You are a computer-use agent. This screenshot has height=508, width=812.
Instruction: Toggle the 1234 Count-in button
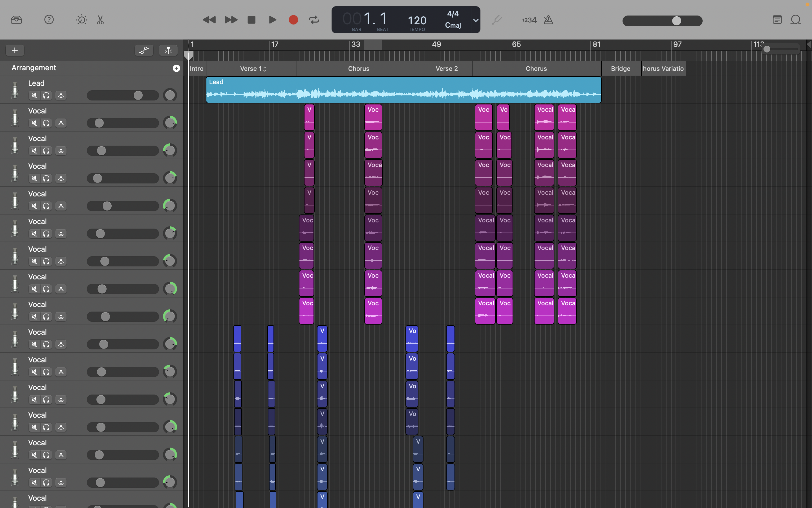(x=529, y=20)
